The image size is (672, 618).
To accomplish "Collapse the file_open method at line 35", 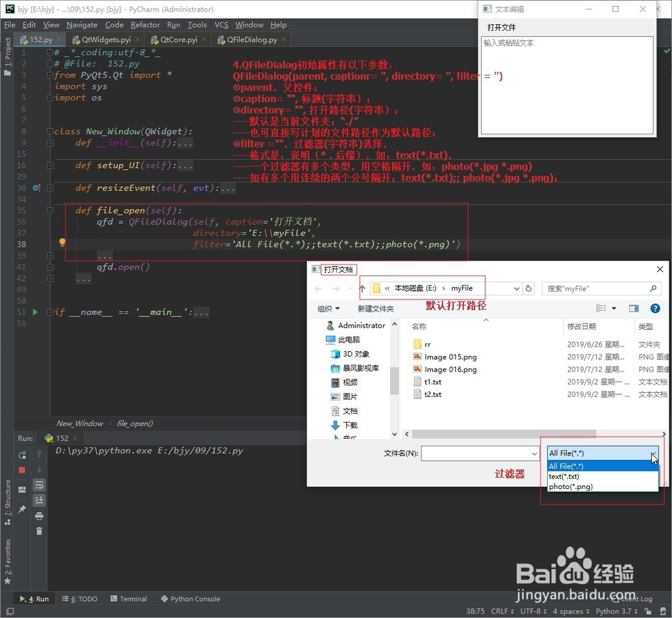I will (x=50, y=210).
